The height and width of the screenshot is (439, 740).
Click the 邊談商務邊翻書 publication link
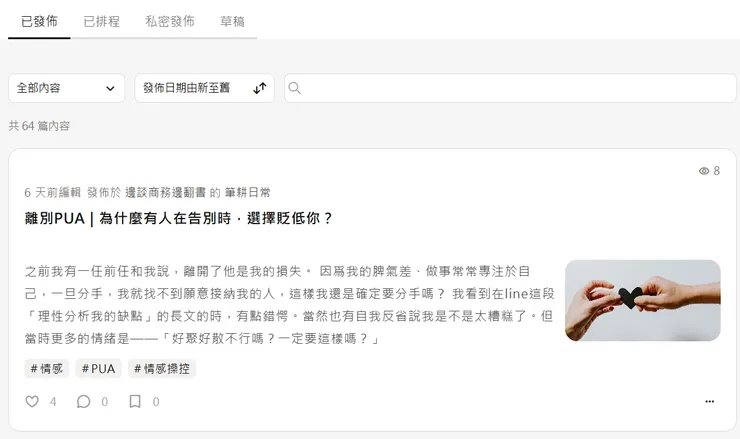click(165, 193)
